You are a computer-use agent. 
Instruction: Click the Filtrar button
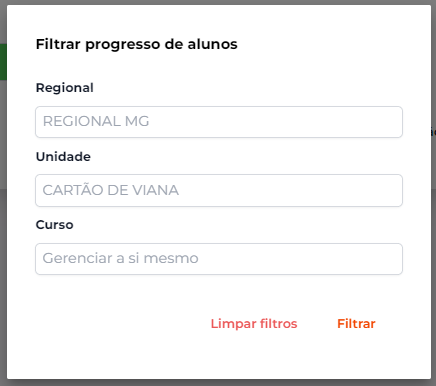(356, 323)
